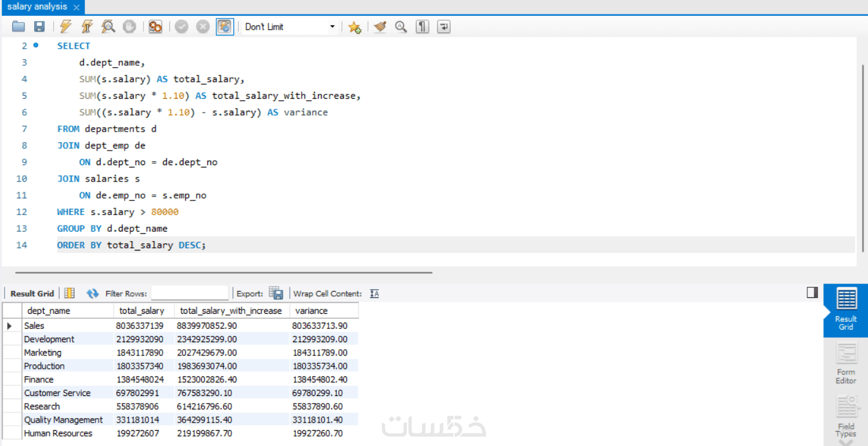Viewport: 868px width, 446px height.
Task: Click the editor horizontal scrollbar
Action: pyautogui.click(x=224, y=273)
